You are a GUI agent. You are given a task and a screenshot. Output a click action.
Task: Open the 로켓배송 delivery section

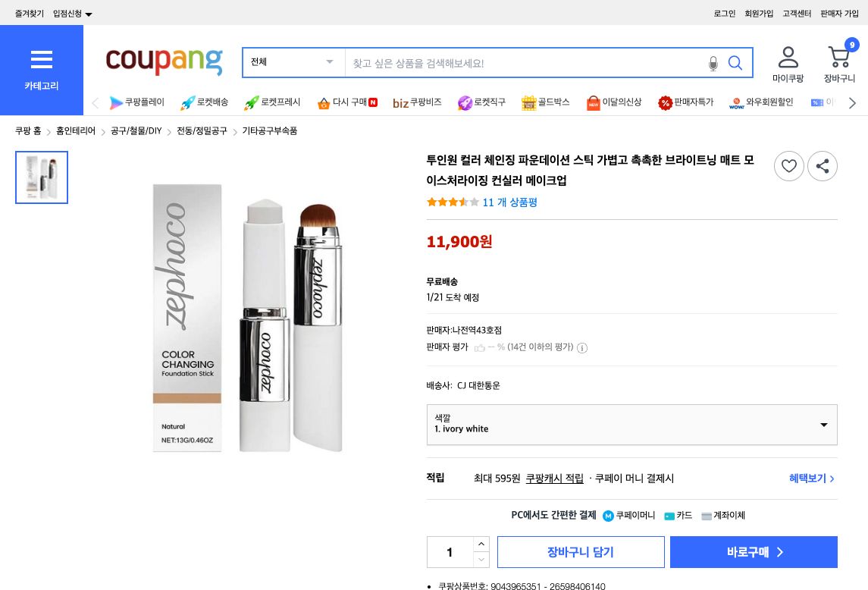(x=212, y=102)
